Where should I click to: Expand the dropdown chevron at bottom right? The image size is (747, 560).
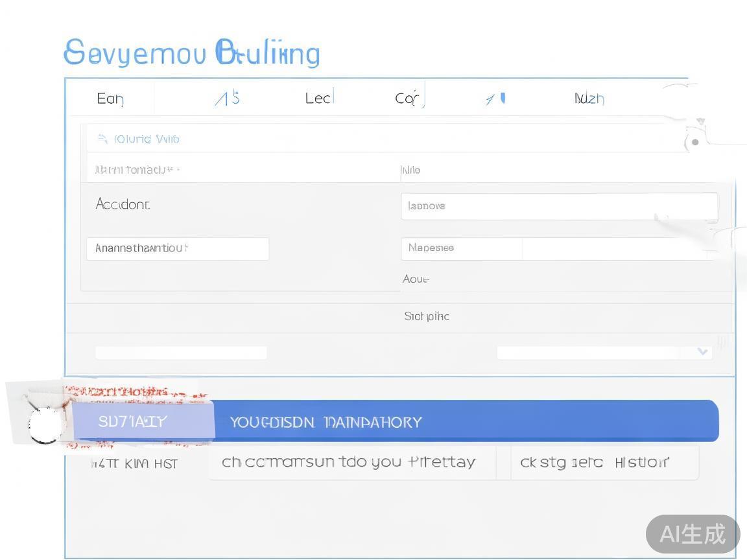pos(702,352)
